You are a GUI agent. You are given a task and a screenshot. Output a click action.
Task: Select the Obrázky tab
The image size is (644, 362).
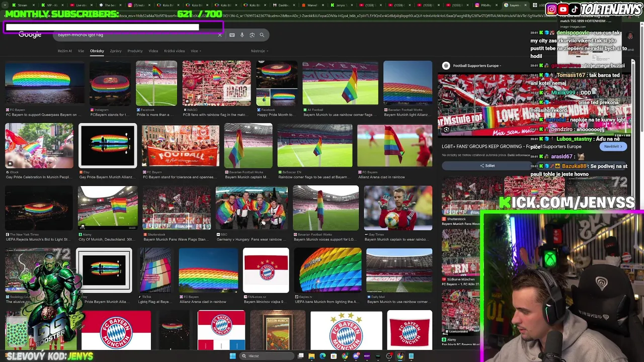pos(97,51)
